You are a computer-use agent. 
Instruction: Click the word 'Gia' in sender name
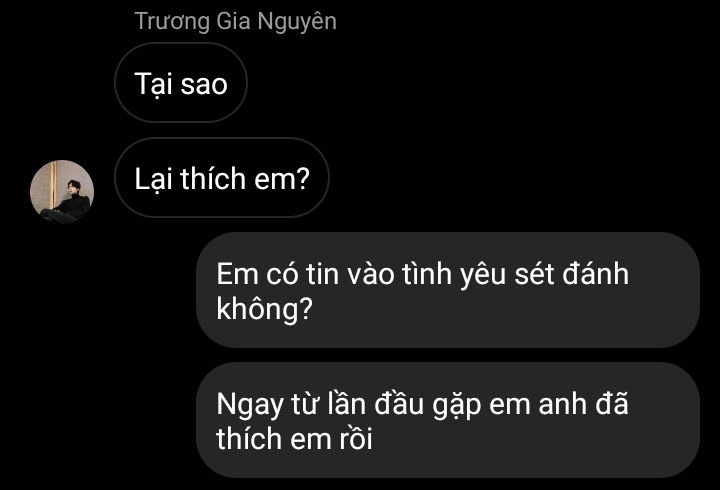234,22
